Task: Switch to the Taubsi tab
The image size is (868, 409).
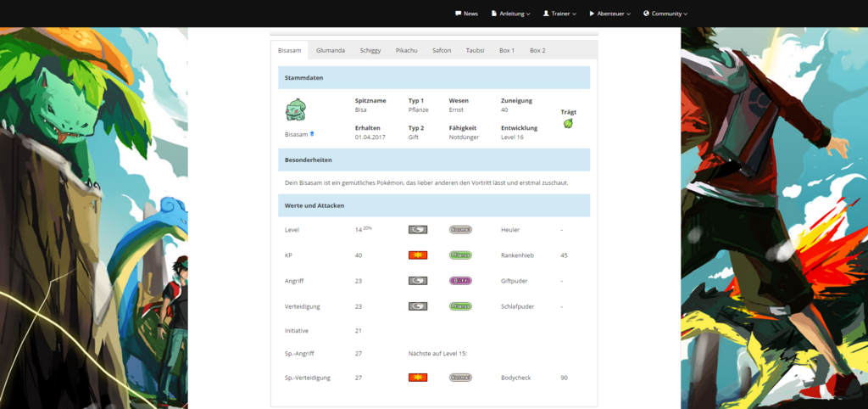Action: 475,50
